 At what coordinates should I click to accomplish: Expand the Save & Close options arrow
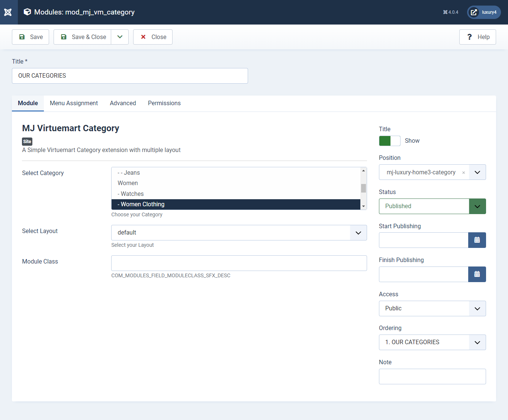coord(120,37)
